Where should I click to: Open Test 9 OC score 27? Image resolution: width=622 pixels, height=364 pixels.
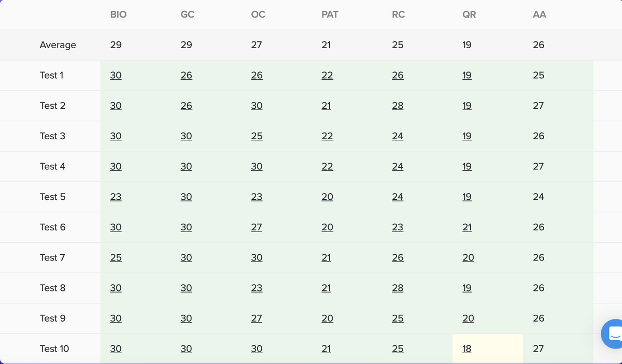click(x=257, y=318)
